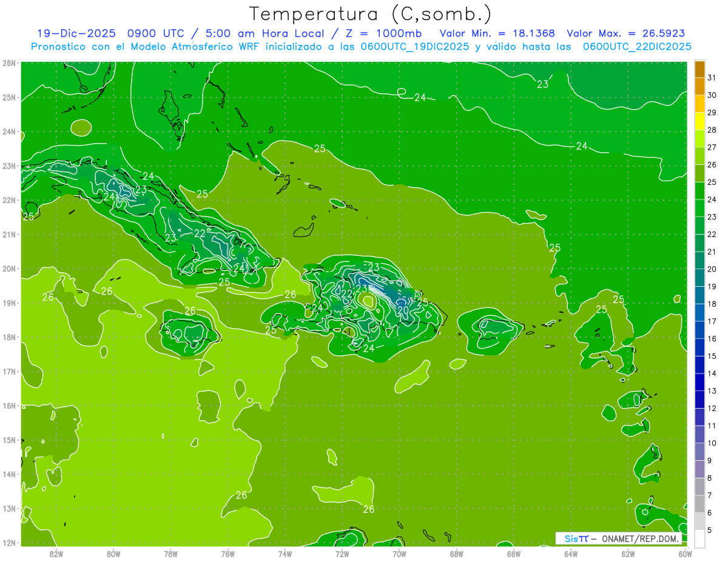This screenshot has height=562, width=728.
Task: Click legend value "12" on color bar
Action: tap(712, 408)
